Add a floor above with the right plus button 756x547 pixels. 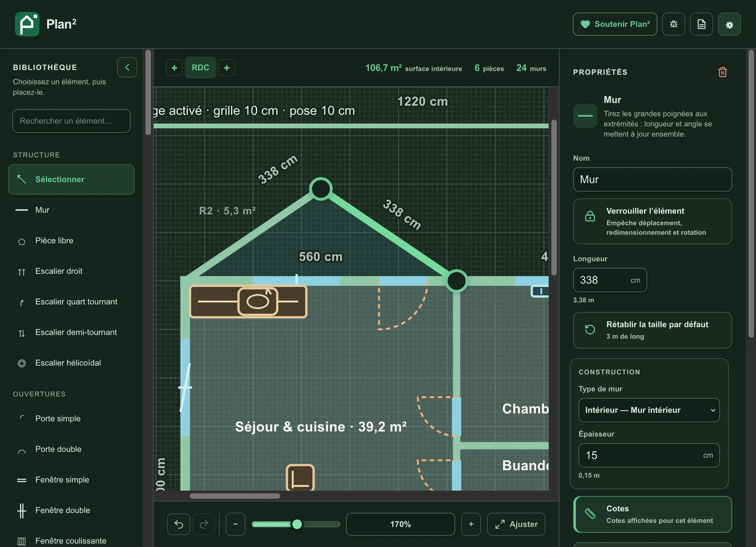227,68
